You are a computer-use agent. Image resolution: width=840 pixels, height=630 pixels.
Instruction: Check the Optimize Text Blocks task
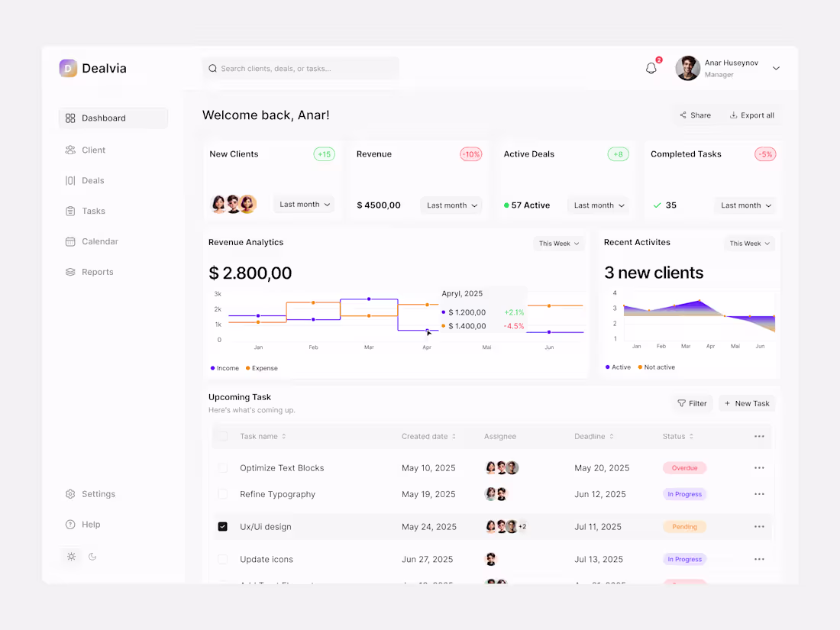(222, 467)
